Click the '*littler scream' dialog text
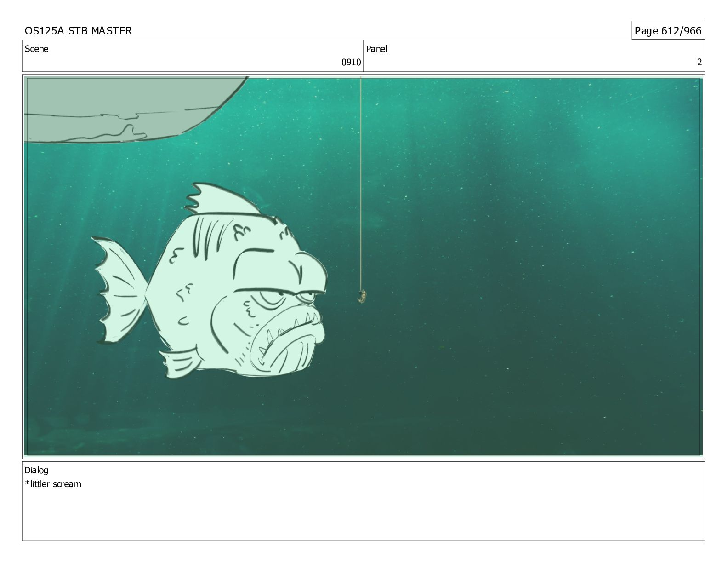The height and width of the screenshot is (563, 728). (x=53, y=484)
